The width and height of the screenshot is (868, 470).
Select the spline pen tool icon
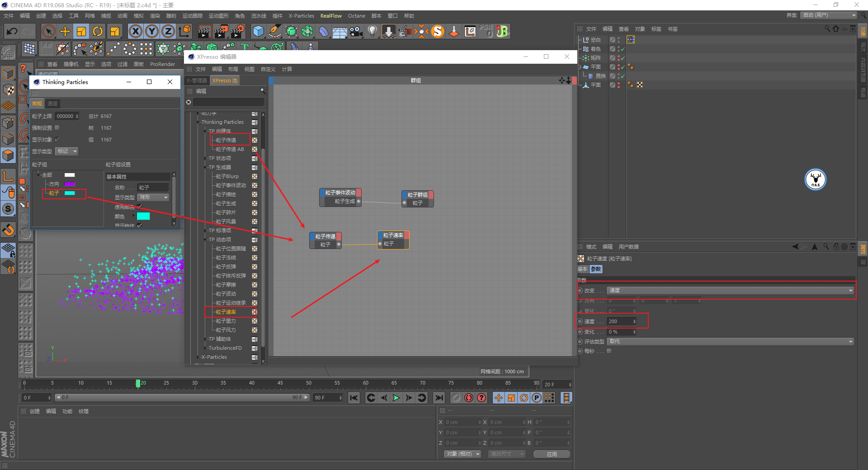click(274, 31)
